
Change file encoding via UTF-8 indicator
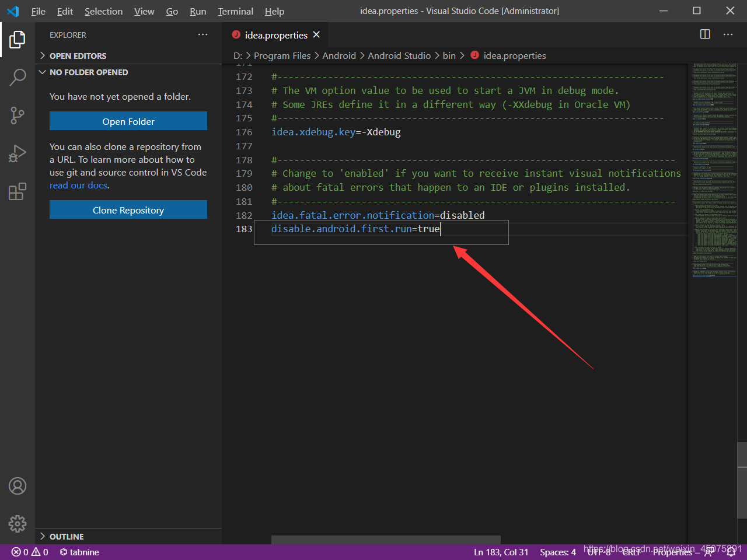(x=599, y=552)
